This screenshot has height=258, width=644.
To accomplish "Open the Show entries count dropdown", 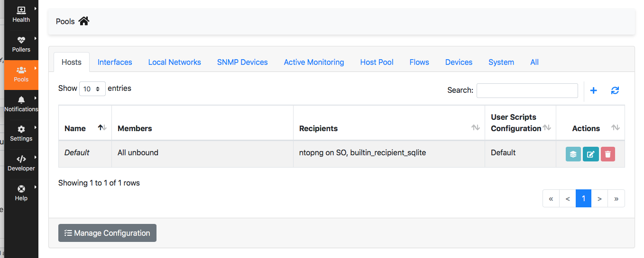I will [92, 89].
